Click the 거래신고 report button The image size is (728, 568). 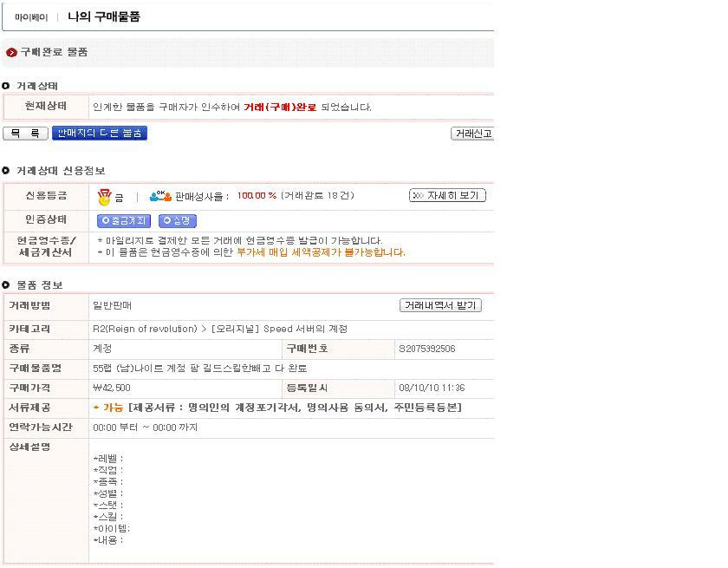click(471, 133)
